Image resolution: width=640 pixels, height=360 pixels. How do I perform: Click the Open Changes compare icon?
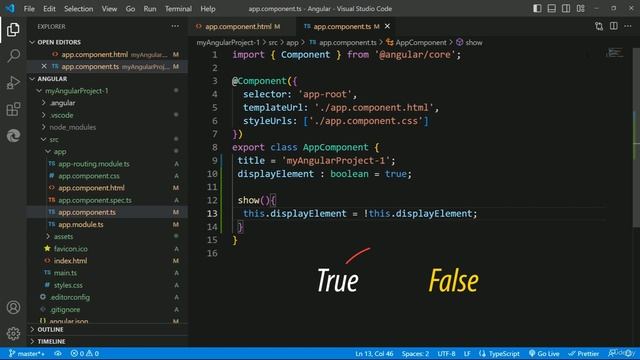pos(599,27)
